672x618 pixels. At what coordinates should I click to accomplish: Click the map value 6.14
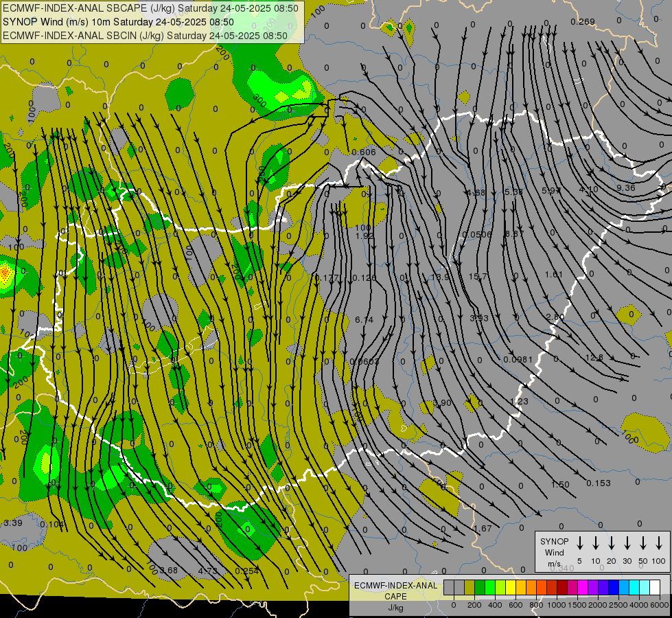(364, 319)
